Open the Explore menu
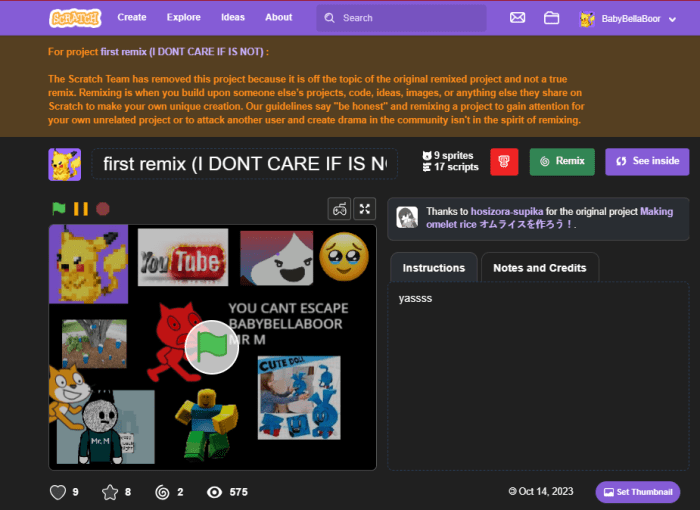The height and width of the screenshot is (510, 700). coord(183,17)
